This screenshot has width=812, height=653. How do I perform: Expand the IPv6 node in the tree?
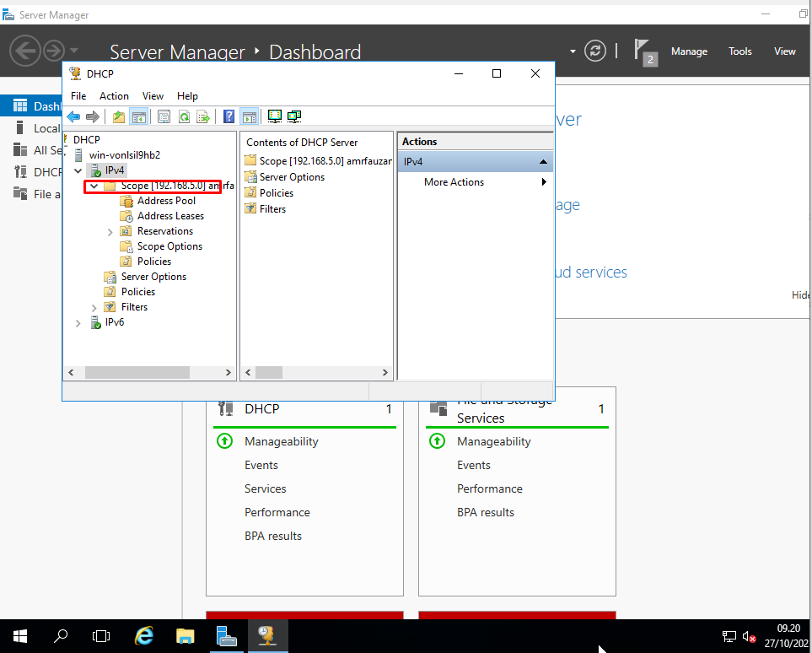[x=78, y=323]
